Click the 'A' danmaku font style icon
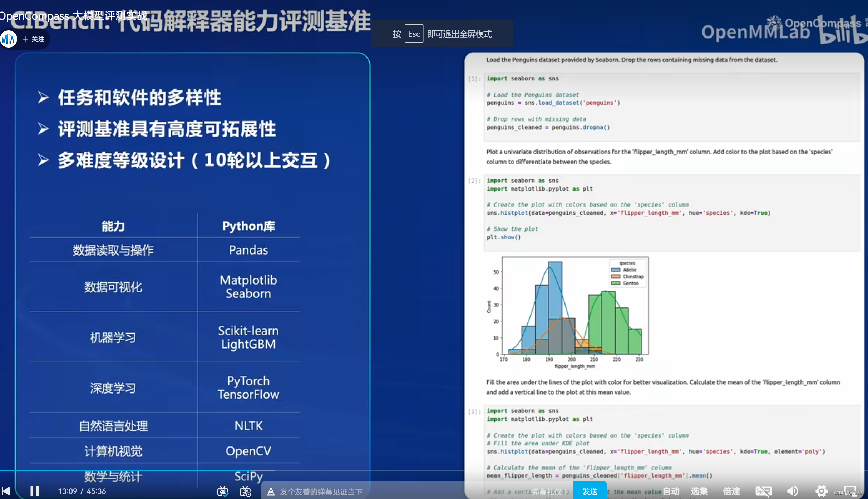This screenshot has height=499, width=868. (271, 491)
